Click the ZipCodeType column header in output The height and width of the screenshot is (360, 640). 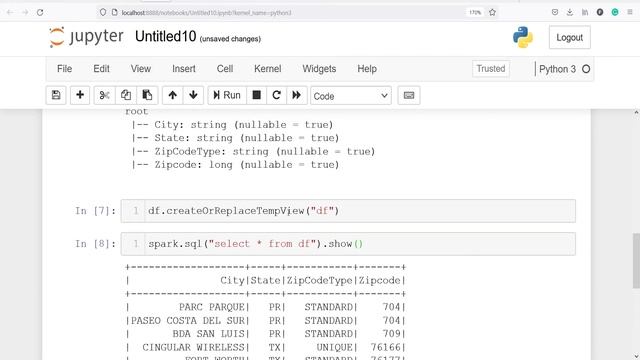coord(320,280)
